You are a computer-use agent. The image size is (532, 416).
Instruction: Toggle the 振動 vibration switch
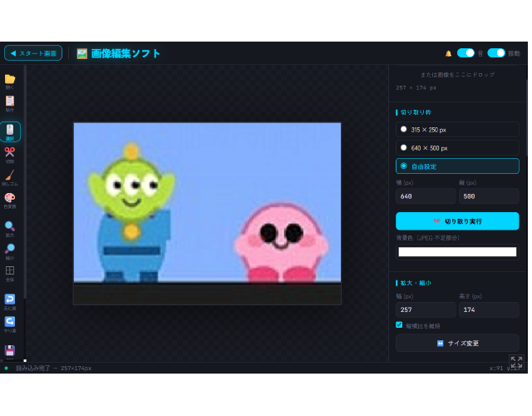tap(496, 53)
